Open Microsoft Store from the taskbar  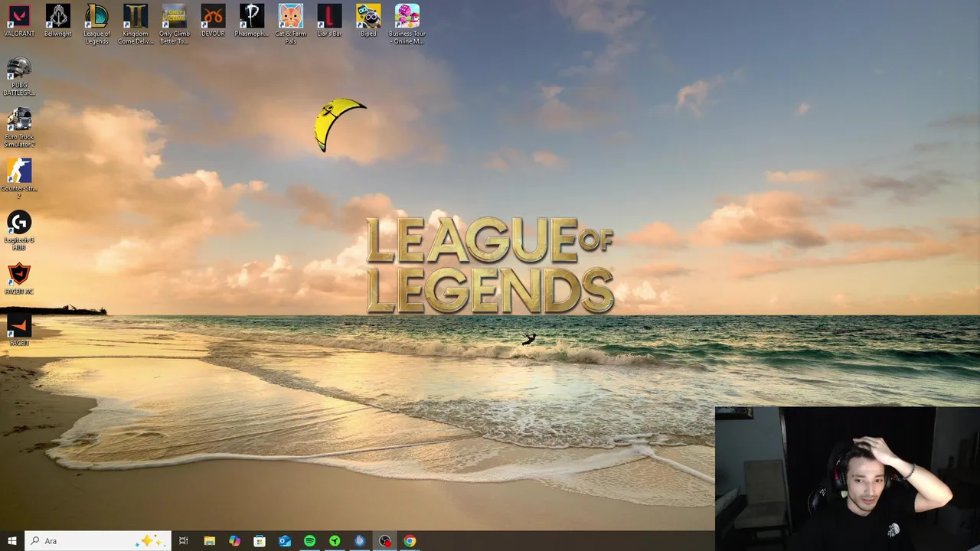click(260, 541)
